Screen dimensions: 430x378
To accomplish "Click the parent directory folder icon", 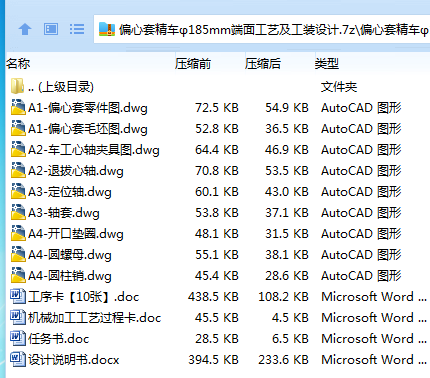I will (17, 86).
